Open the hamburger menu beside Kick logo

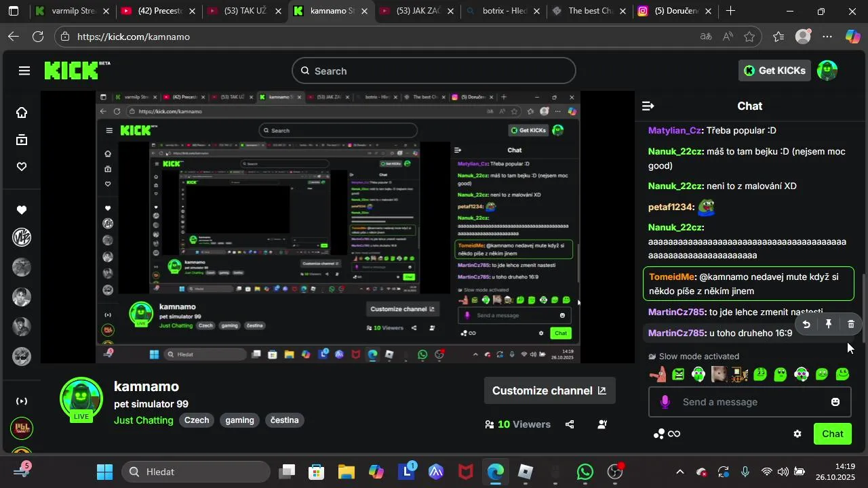[x=24, y=70]
